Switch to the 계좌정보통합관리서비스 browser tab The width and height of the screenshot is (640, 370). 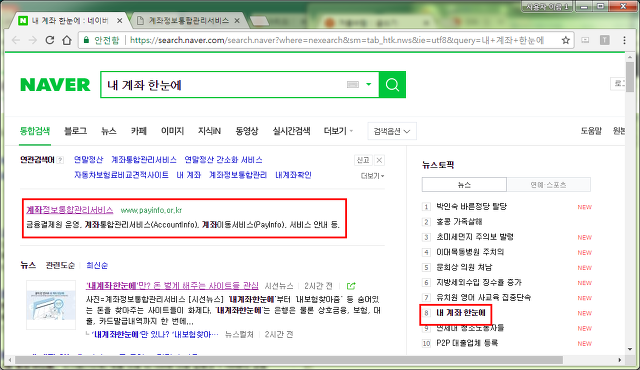pos(188,20)
